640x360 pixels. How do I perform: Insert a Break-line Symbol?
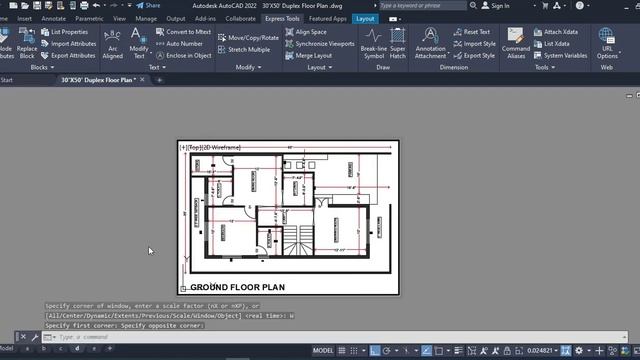pyautogui.click(x=373, y=43)
